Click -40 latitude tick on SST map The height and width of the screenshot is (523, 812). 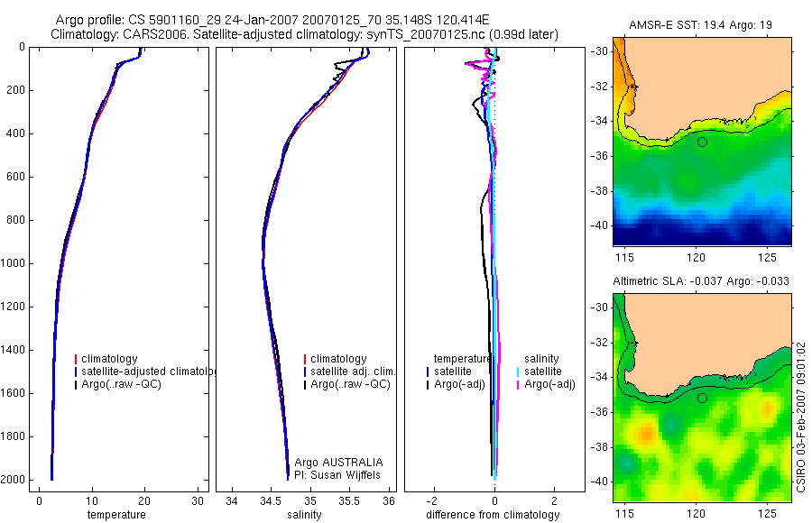[x=600, y=225]
